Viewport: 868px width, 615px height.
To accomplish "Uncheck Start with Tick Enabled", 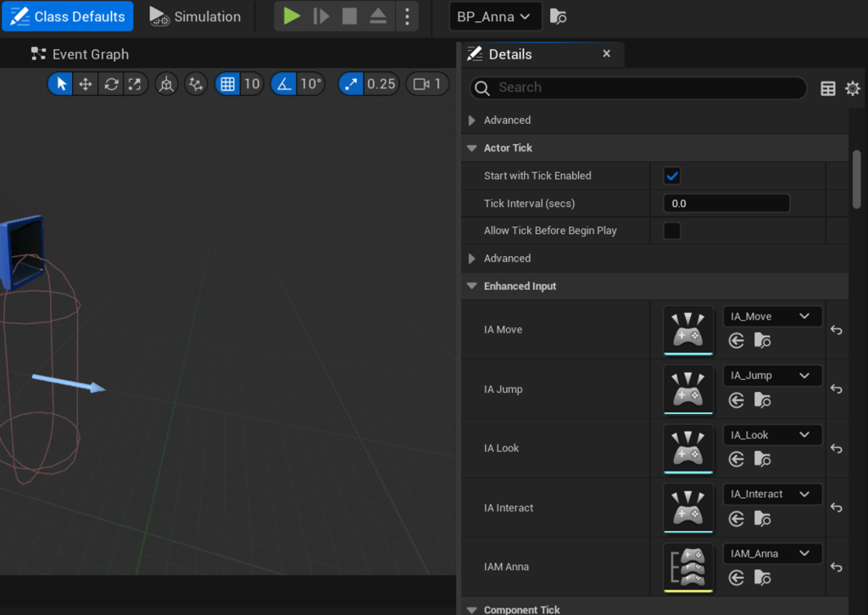I will tap(672, 176).
